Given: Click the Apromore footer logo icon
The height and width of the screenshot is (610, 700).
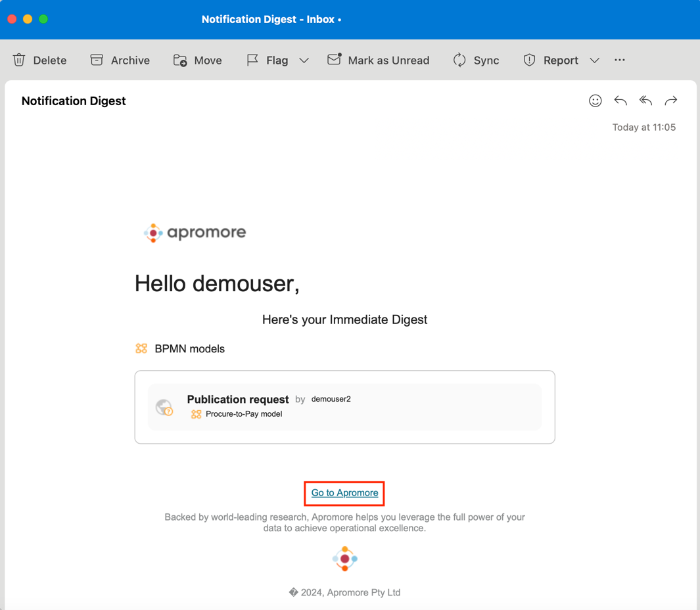Looking at the screenshot, I should coord(344,559).
